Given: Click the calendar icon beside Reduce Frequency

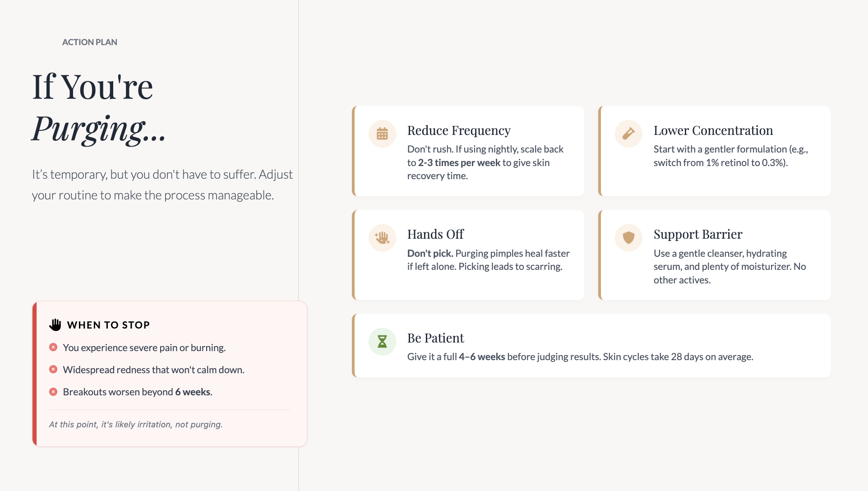Looking at the screenshot, I should pos(382,134).
